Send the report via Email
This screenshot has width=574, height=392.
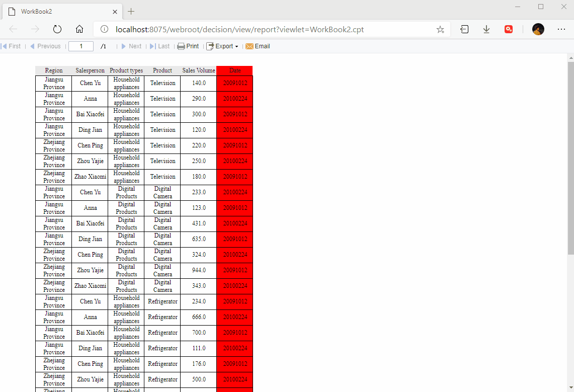(258, 46)
